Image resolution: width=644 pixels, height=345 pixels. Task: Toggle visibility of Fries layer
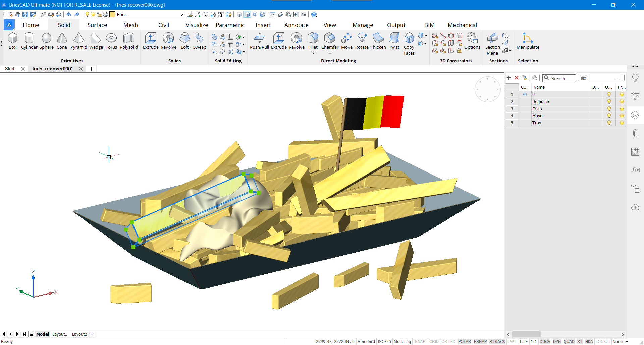pos(609,109)
